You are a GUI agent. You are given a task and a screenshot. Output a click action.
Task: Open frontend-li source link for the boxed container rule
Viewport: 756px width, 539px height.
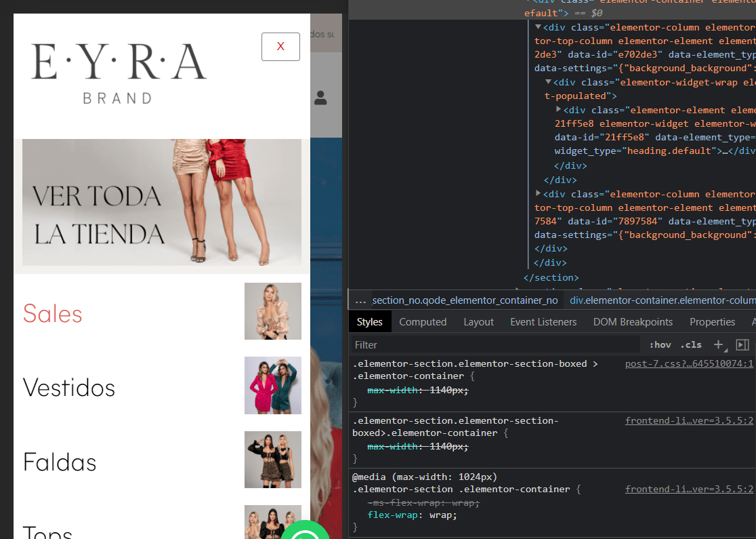pos(689,421)
